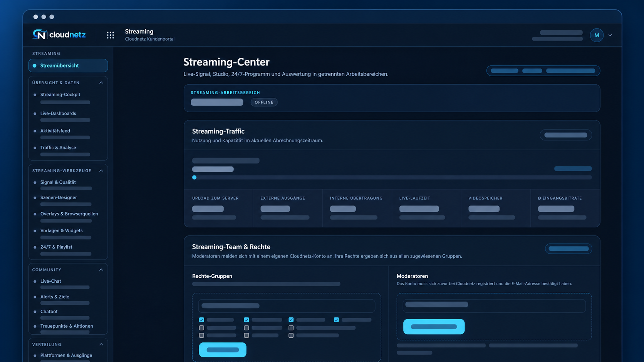Screen dimensions: 644x362
Task: Open the Chatbot entry
Action: coord(49,312)
